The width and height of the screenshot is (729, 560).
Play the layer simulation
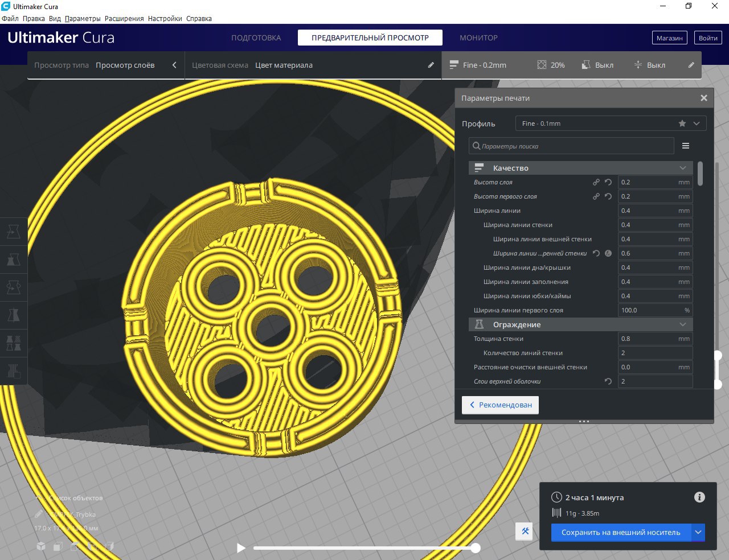[x=241, y=548]
